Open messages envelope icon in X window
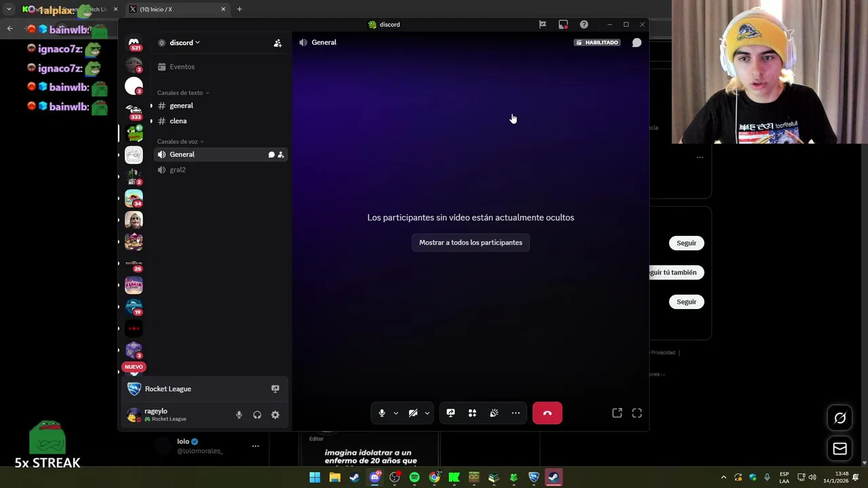 pyautogui.click(x=840, y=449)
